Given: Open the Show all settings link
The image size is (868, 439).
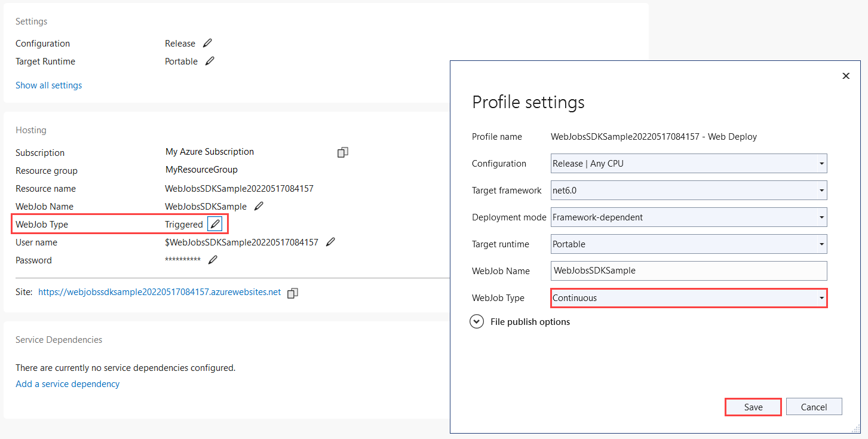Looking at the screenshot, I should (48, 85).
